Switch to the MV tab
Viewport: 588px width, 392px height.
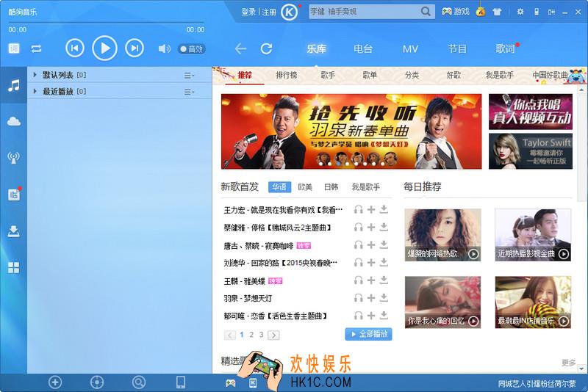[x=410, y=49]
